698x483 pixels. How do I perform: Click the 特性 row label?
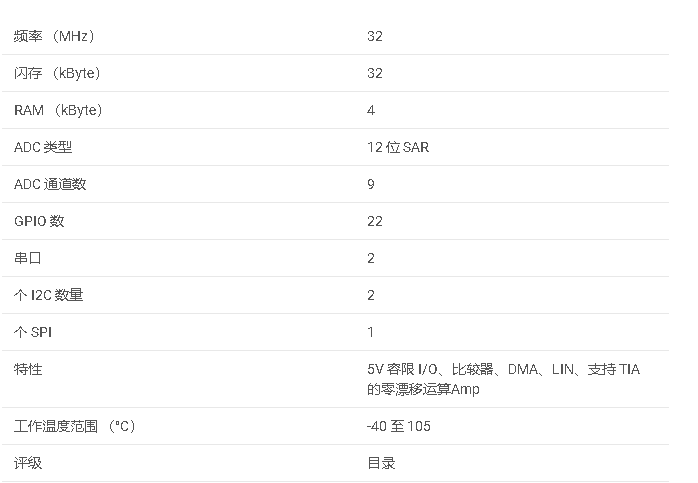tap(28, 369)
